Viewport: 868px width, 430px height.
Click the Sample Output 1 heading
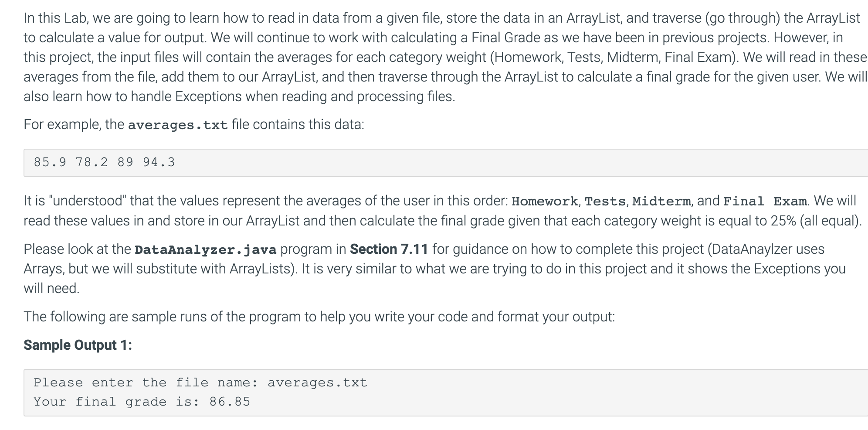click(78, 345)
